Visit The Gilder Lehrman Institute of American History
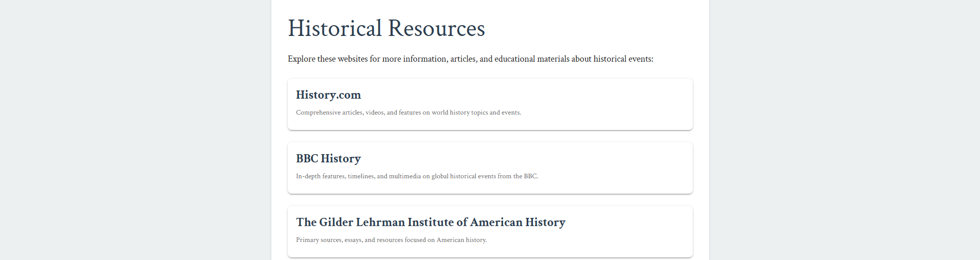 (x=431, y=222)
